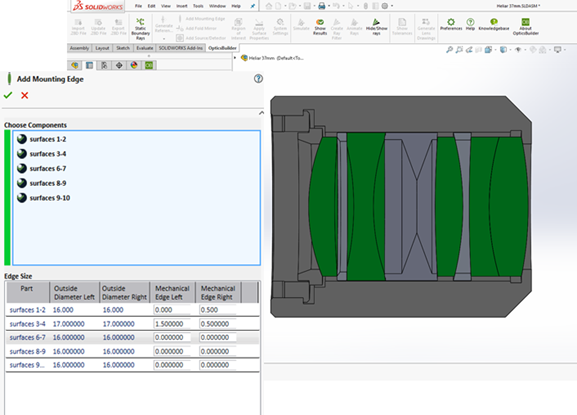Open the Tools menu
577x415 pixels.
point(198,6)
